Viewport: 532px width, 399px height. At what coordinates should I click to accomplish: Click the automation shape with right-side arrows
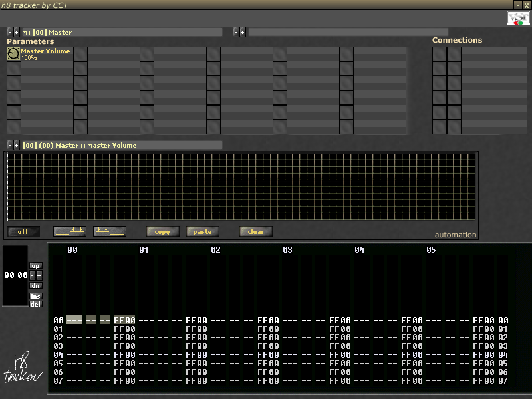click(70, 231)
